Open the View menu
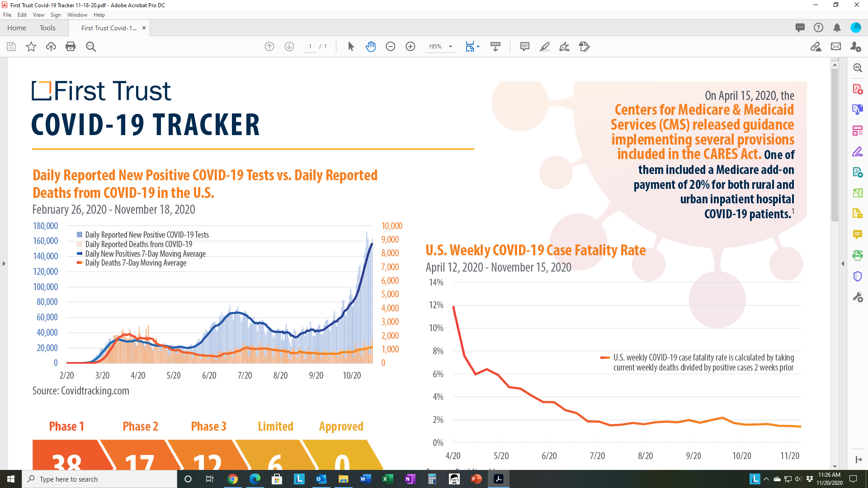868x488 pixels. 38,15
